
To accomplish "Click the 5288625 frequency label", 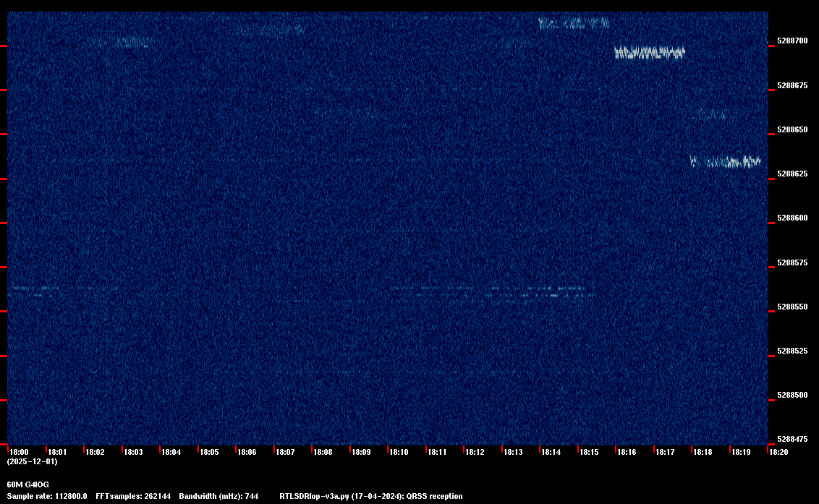I will coord(792,174).
